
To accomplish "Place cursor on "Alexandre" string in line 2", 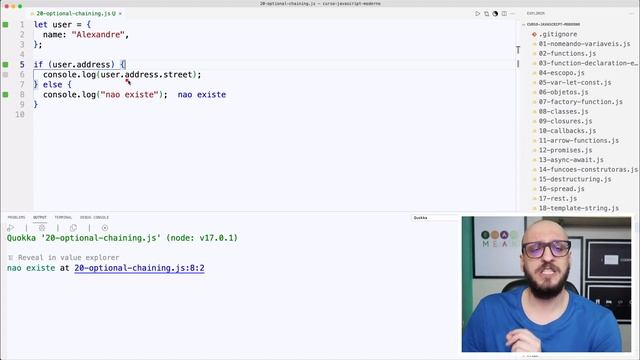I will (98, 35).
